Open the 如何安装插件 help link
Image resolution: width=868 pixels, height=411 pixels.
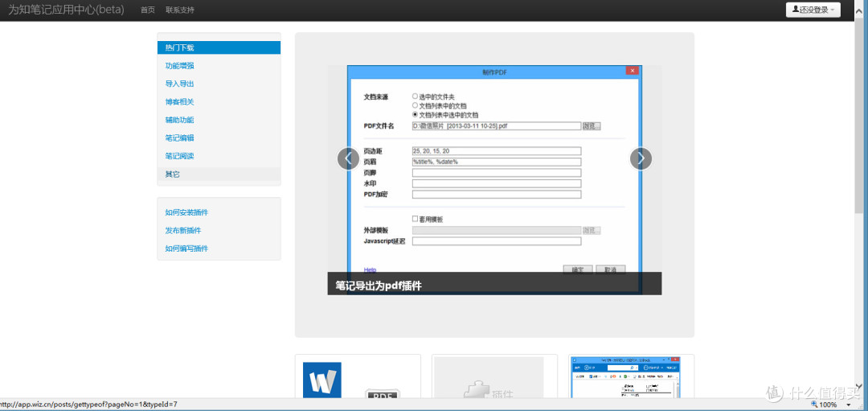[x=186, y=212]
